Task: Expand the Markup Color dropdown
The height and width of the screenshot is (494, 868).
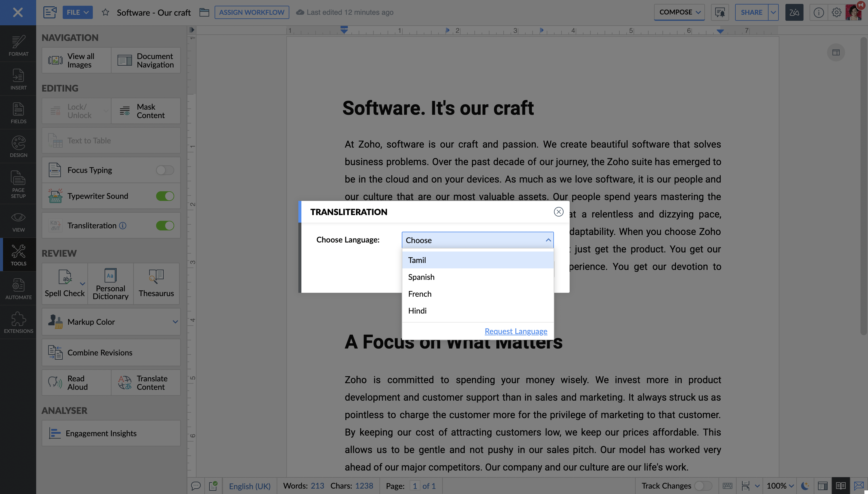Action: click(x=175, y=322)
